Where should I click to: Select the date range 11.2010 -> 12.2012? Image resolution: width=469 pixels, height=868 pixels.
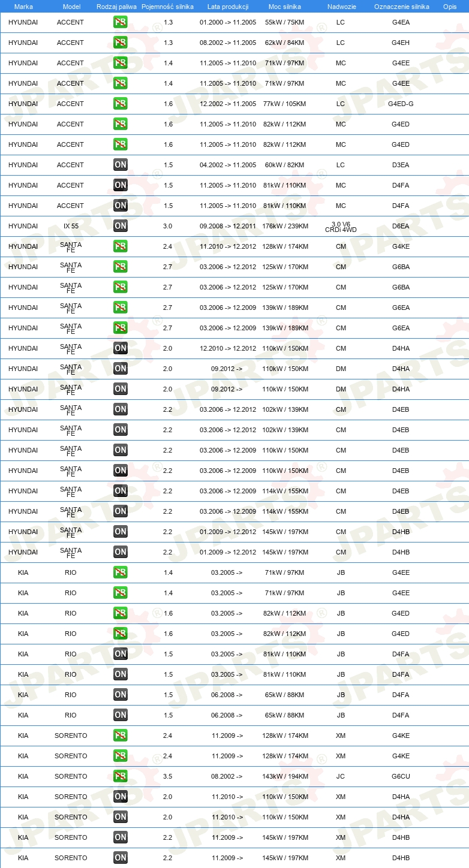click(228, 246)
